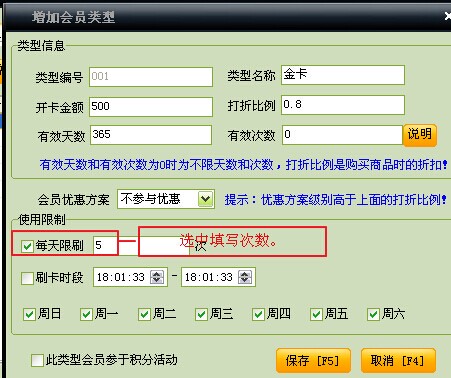The height and width of the screenshot is (378, 451).
Task: Click the 会员优惠方案 label
Action: [73, 200]
